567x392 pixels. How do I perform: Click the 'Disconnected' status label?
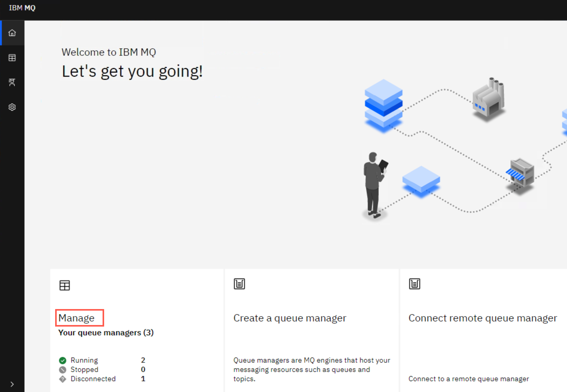[x=93, y=379]
